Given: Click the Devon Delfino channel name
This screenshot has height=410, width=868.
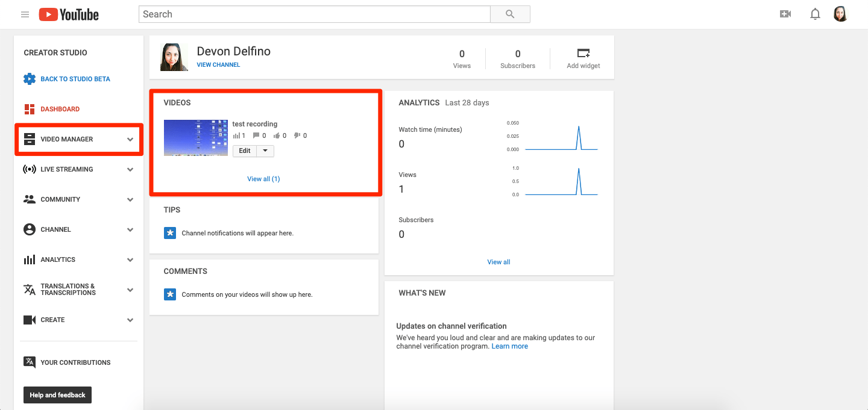Looking at the screenshot, I should coord(234,51).
